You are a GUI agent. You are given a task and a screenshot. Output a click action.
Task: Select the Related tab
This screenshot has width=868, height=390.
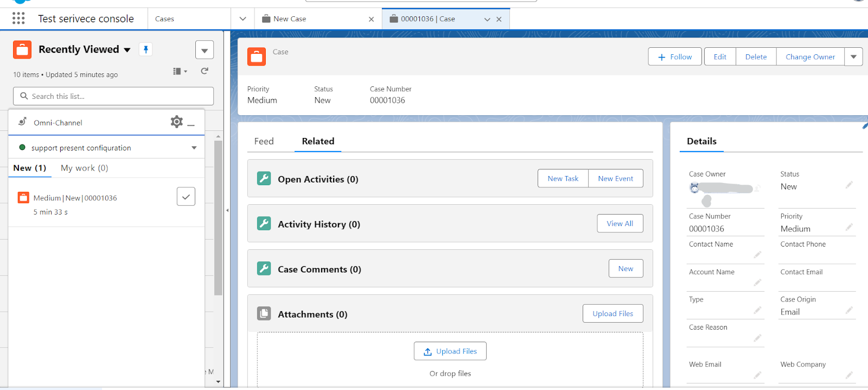(318, 141)
